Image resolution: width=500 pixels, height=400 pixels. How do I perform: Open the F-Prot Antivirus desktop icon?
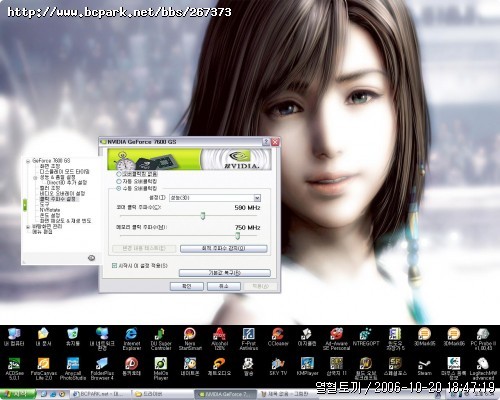249,338
